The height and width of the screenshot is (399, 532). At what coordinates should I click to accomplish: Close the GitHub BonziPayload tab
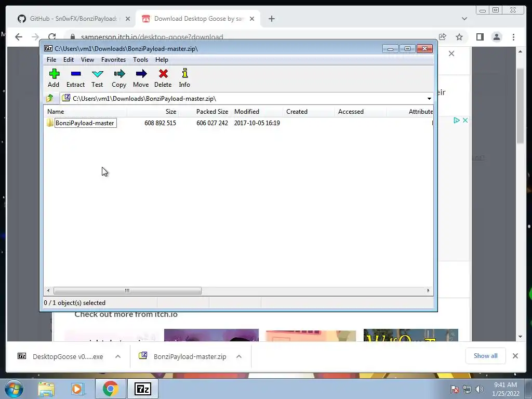[x=128, y=19]
